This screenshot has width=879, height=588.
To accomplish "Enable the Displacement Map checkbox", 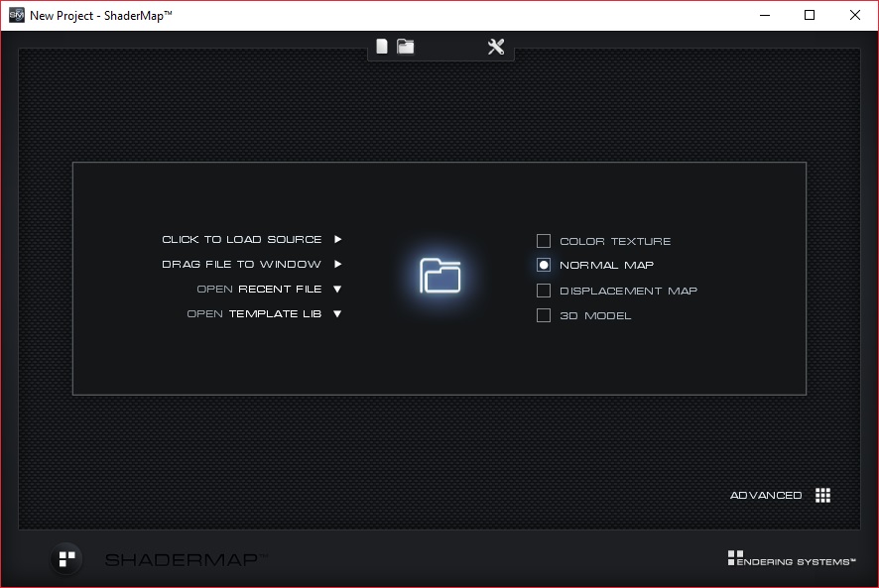I will [544, 291].
